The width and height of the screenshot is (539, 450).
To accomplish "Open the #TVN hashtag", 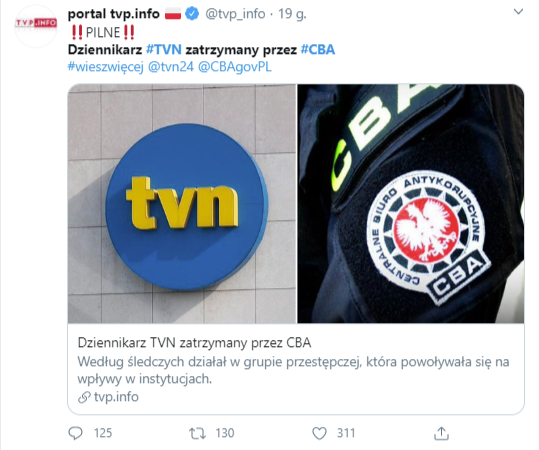I will [x=164, y=50].
